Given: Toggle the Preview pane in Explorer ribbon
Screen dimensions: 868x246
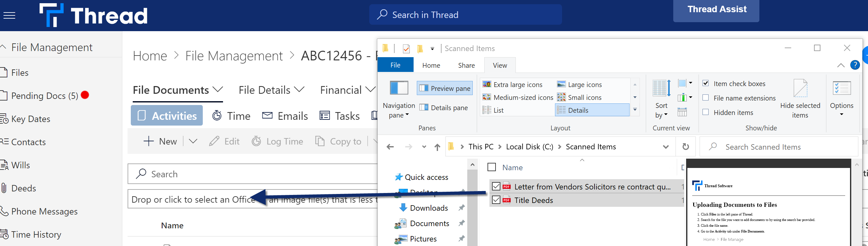Looking at the screenshot, I should pos(445,88).
